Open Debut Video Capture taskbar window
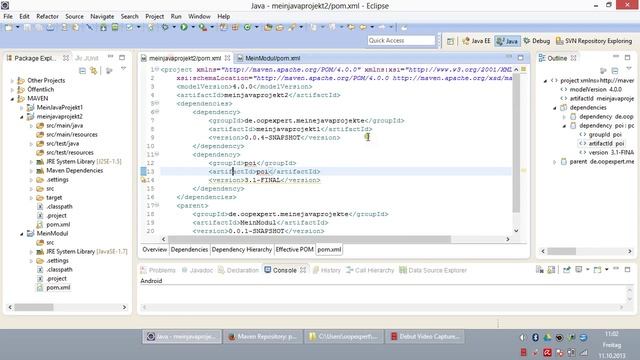The image size is (640, 360). [424, 337]
